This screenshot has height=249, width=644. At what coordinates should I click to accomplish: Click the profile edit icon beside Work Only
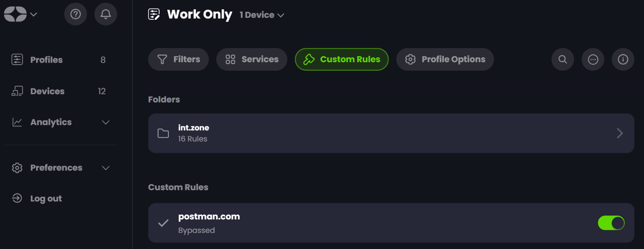pos(154,14)
